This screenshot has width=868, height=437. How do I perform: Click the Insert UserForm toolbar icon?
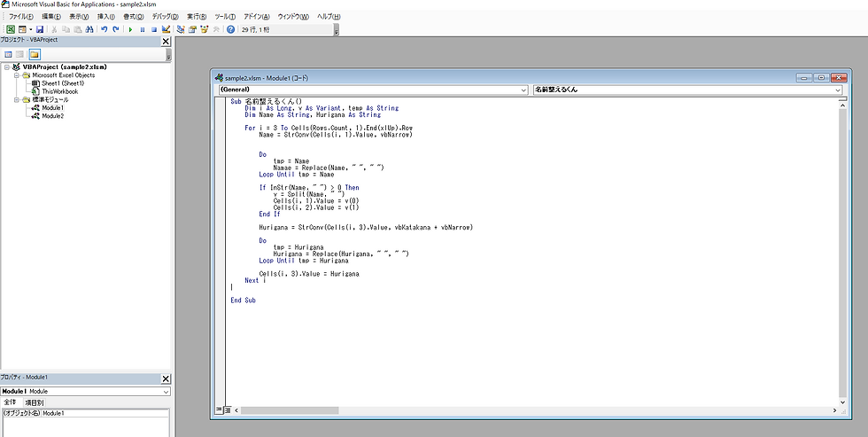pyautogui.click(x=23, y=29)
